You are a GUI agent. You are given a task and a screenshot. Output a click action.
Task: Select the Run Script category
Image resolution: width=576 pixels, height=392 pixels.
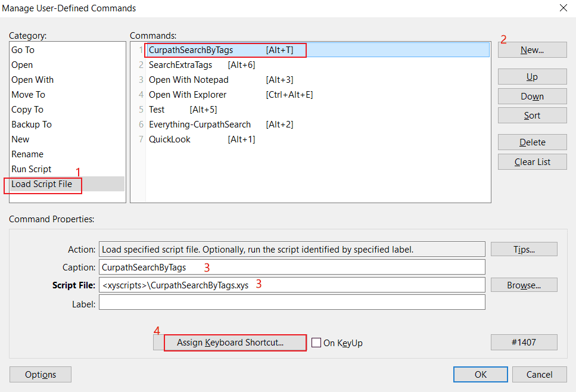[67, 169]
